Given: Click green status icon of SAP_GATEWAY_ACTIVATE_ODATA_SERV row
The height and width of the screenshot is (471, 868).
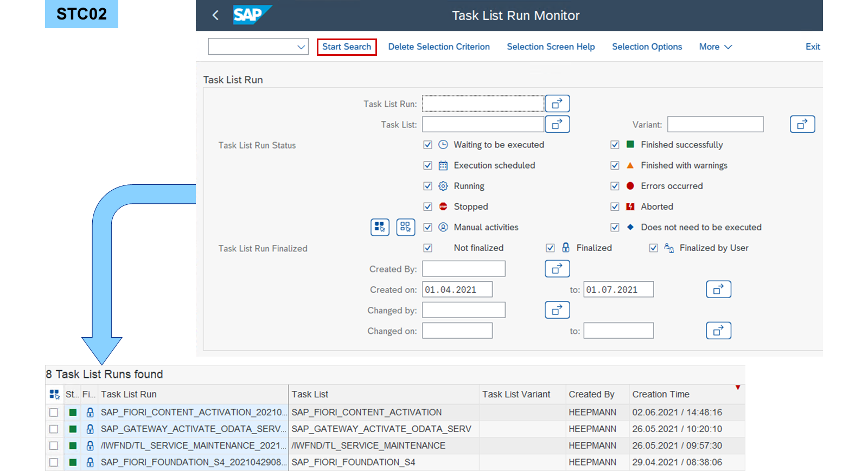Looking at the screenshot, I should pyautogui.click(x=73, y=429).
